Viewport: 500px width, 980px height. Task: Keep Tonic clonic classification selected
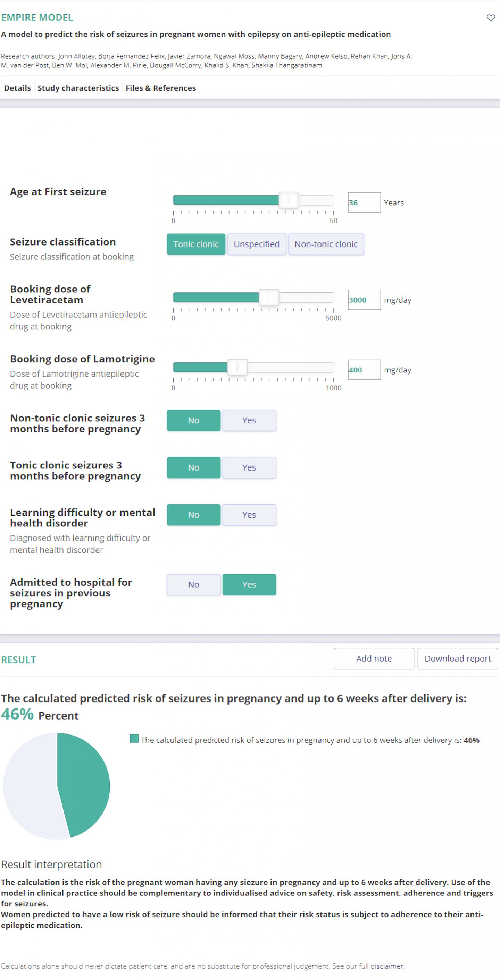pos(196,244)
